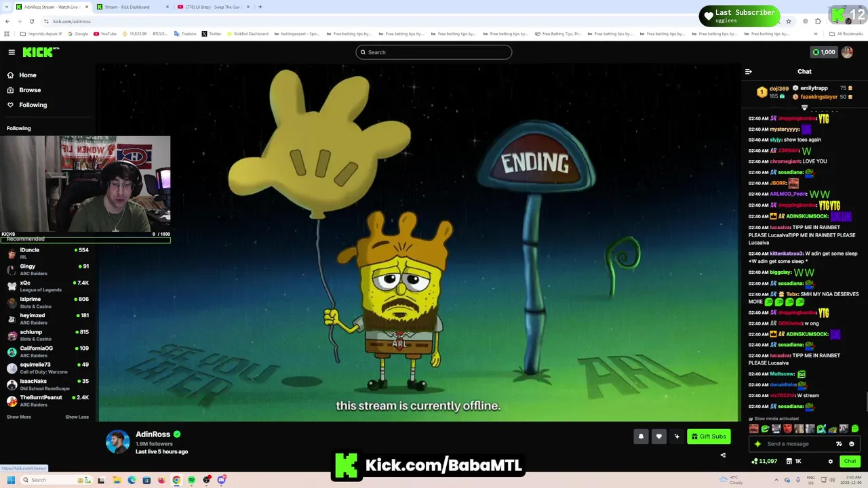The height and width of the screenshot is (488, 868).
Task: Click the green Chat send button
Action: point(850,462)
